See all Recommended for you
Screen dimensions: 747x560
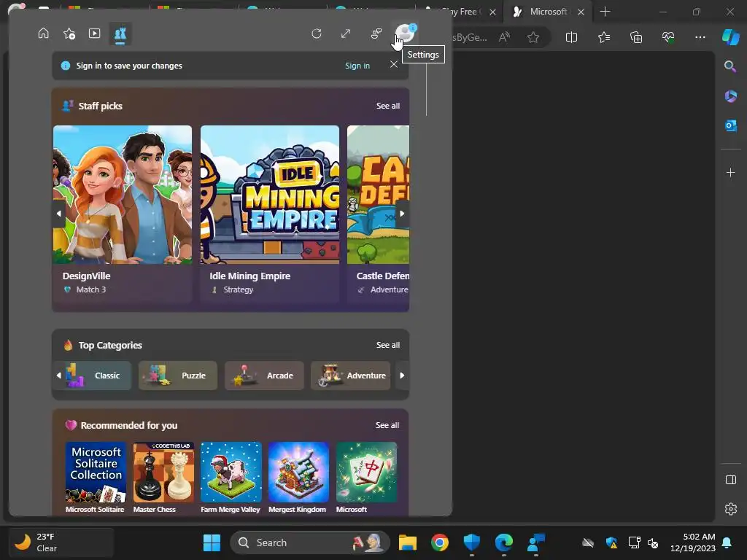click(387, 425)
